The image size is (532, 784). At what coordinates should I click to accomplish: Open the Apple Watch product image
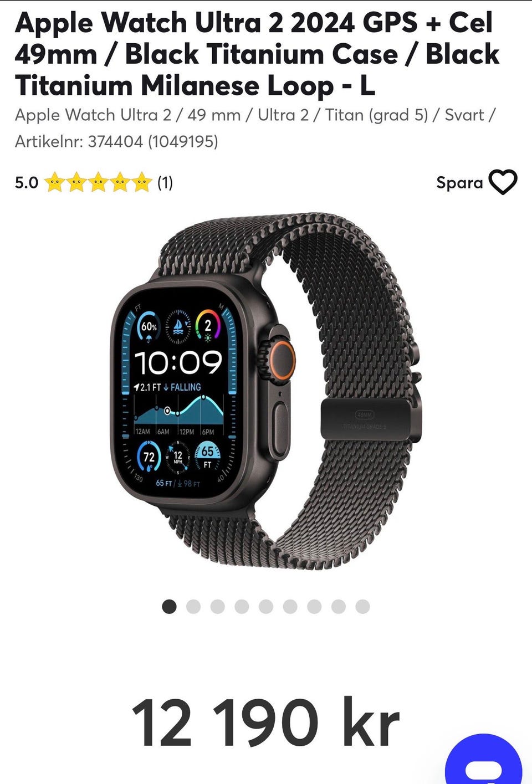tap(266, 391)
